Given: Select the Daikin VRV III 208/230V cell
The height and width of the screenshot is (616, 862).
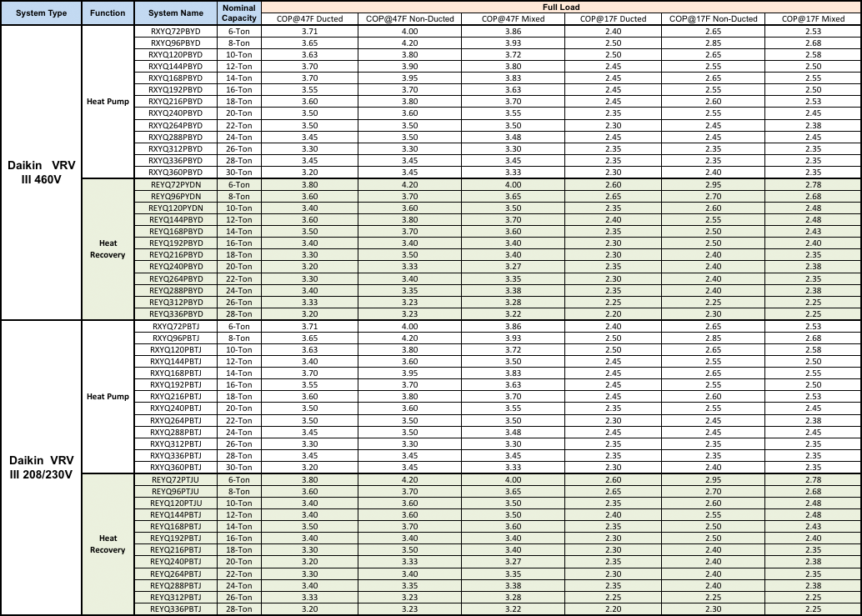Looking at the screenshot, I should [x=42, y=467].
